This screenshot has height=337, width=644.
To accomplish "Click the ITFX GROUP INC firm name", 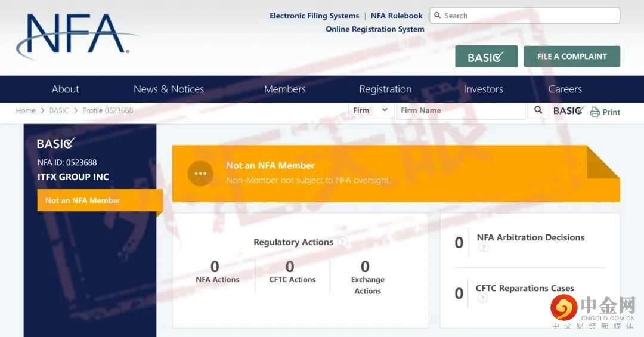I will tap(73, 177).
